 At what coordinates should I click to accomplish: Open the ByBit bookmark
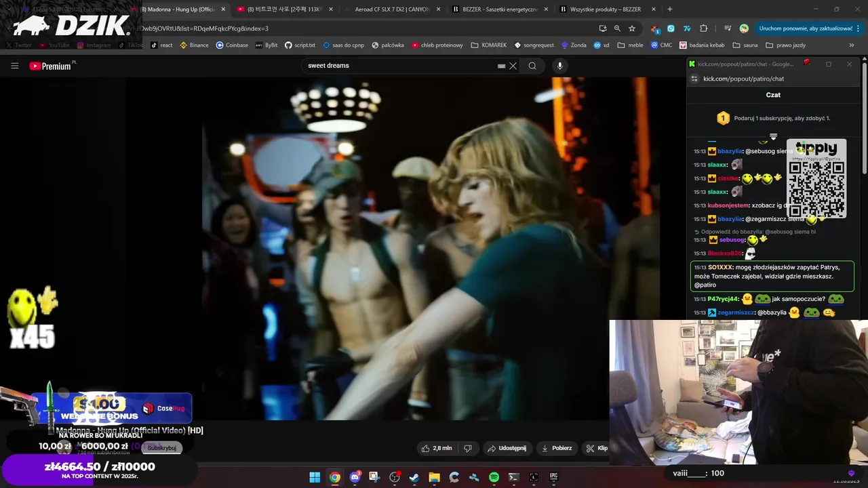[266, 45]
